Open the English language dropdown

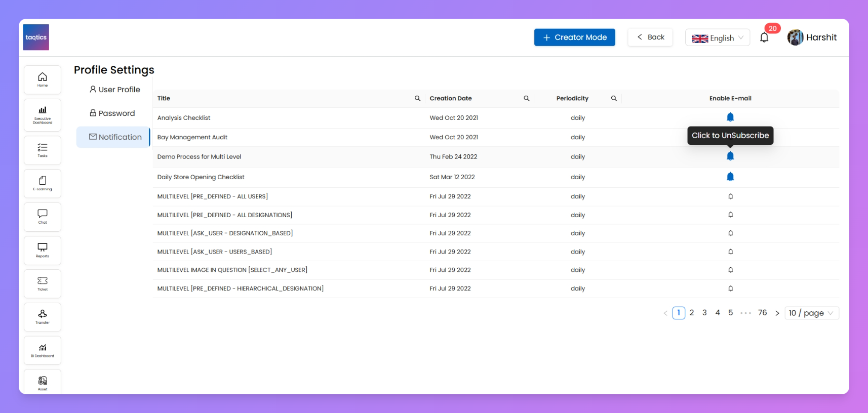pos(717,38)
